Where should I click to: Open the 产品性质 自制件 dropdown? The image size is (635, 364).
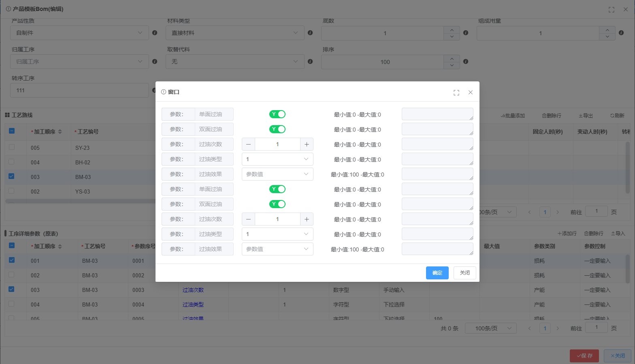[79, 33]
